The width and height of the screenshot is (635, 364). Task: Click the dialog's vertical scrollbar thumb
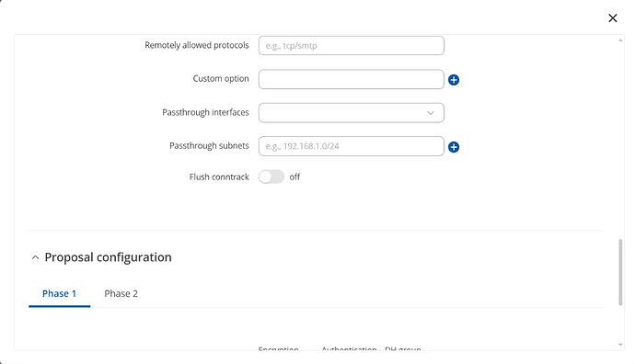coord(620,272)
